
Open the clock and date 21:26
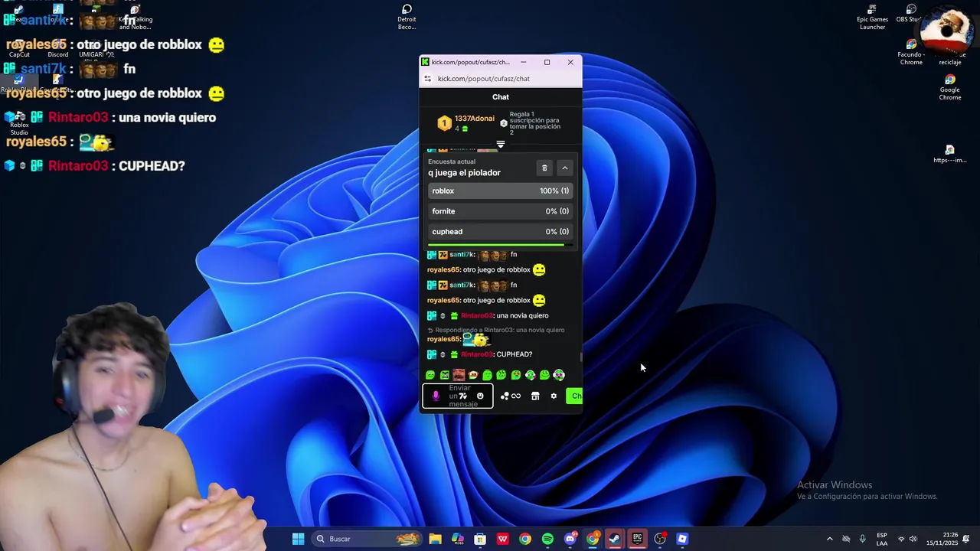(942, 539)
